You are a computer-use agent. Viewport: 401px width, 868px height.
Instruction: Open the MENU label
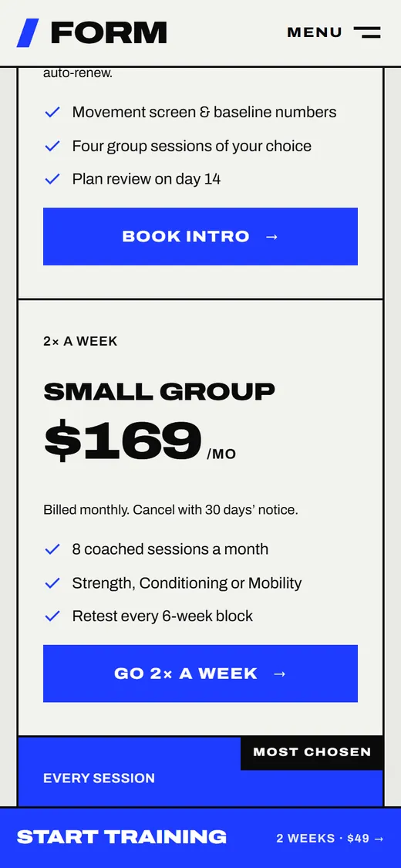(x=314, y=32)
